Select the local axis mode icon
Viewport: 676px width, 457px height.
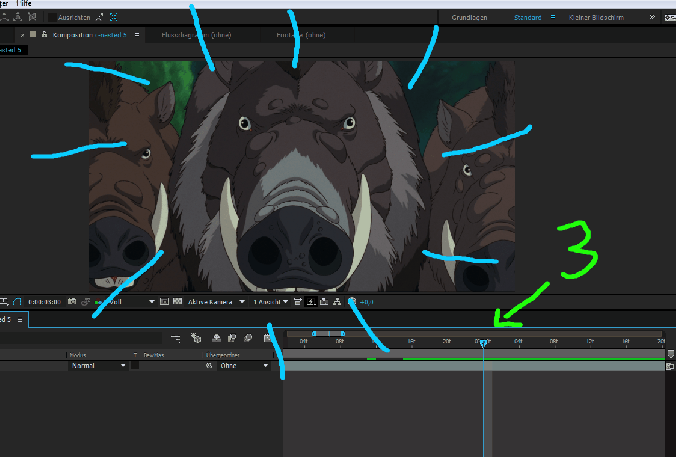point(5,17)
